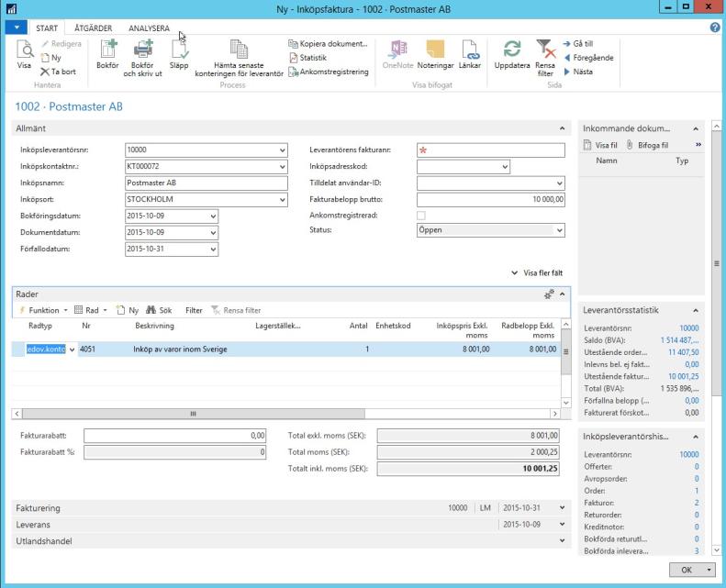
Task: Click Ta bort in the ribbon
Action: click(x=58, y=72)
